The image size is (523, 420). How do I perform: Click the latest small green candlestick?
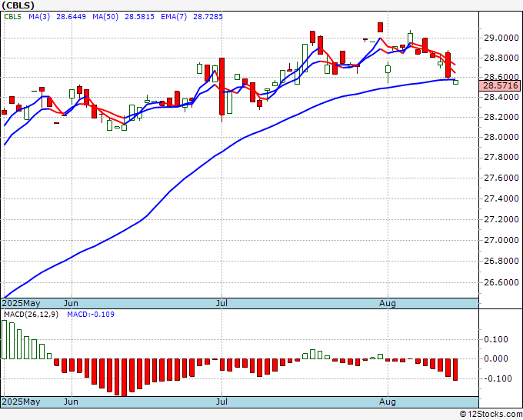point(455,82)
